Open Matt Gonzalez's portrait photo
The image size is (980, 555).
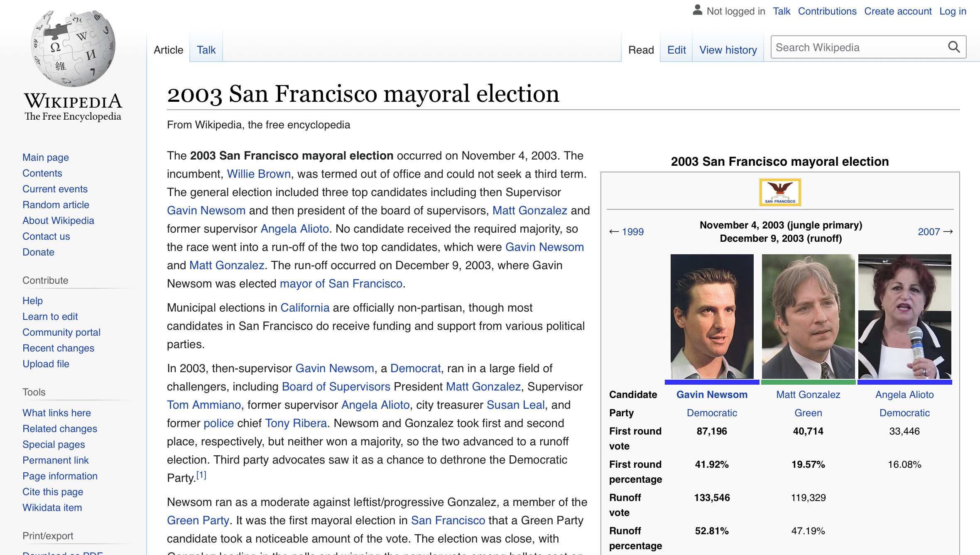pos(808,317)
